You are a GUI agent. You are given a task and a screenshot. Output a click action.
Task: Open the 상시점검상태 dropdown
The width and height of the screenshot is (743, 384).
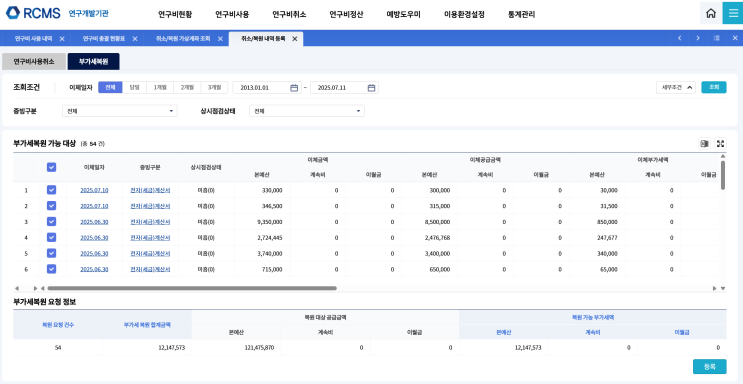(307, 111)
